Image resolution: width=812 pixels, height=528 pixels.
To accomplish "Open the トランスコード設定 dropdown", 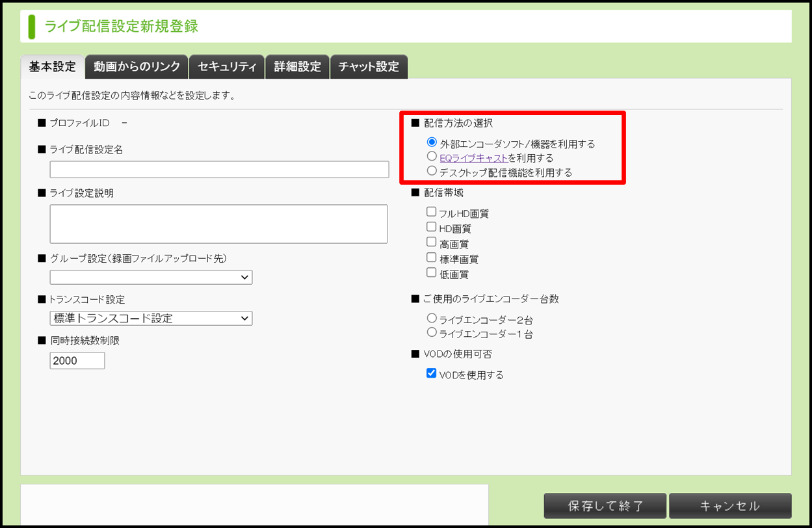I will coord(151,319).
